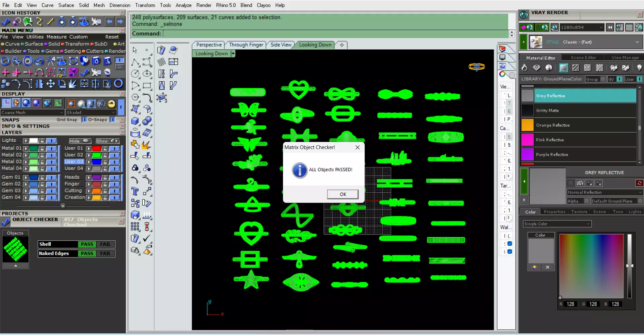Expand the Layers panel down arrow
Viewport: 644px width, 335px height.
63,206
